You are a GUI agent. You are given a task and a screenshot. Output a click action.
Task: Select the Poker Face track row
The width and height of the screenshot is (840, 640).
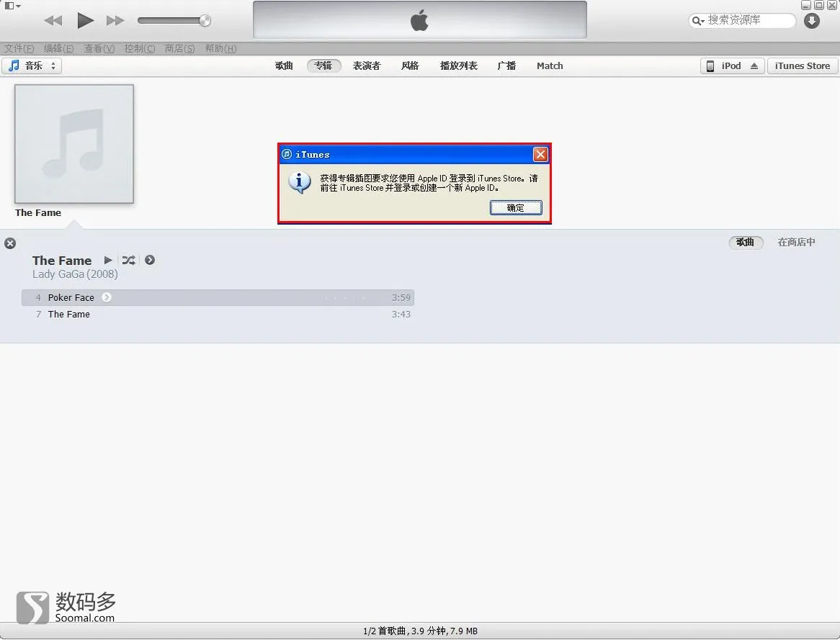(x=218, y=298)
